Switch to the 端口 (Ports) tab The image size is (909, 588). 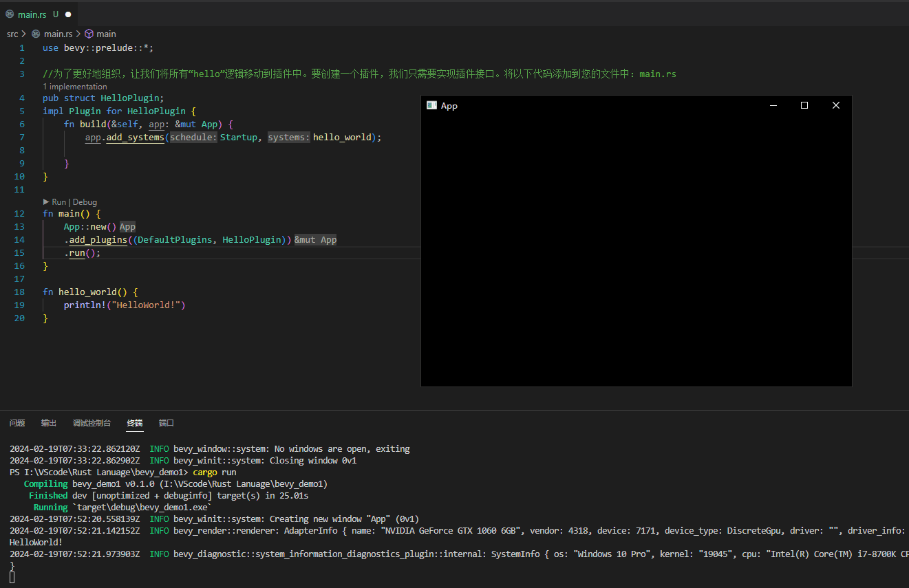pyautogui.click(x=167, y=423)
